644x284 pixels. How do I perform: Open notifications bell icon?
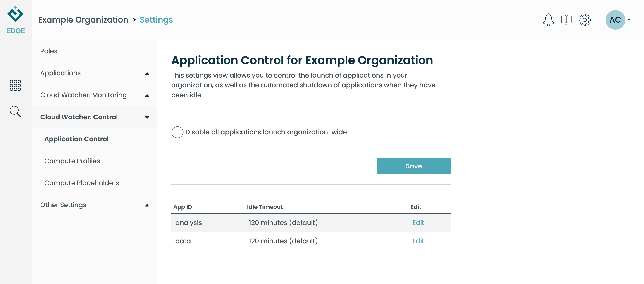548,20
